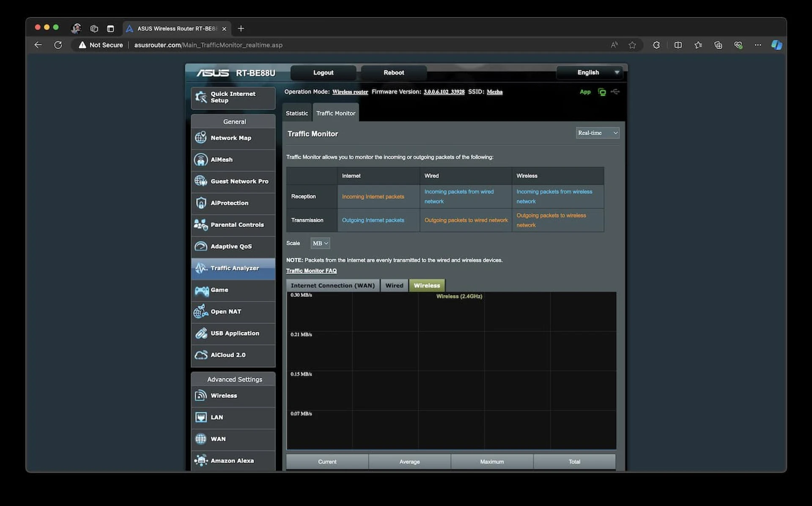Switch to the Statistic tab
Viewport: 812px width, 506px height.
[x=297, y=113]
